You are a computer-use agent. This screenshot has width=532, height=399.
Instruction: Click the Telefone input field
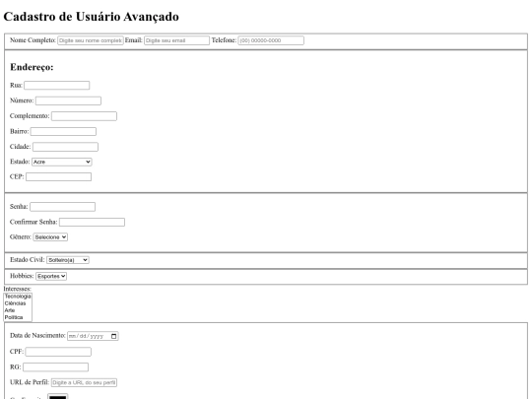271,40
